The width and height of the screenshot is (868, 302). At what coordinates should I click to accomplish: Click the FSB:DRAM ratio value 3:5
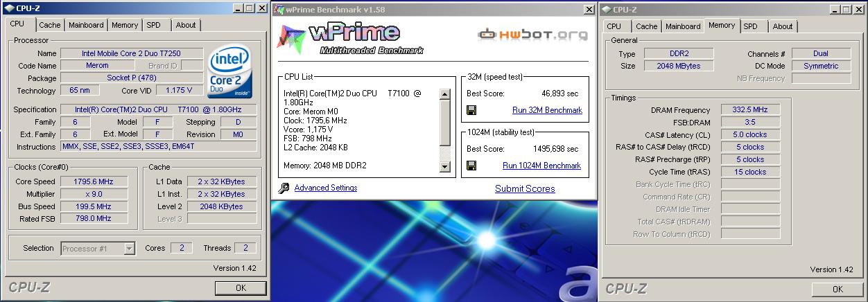coord(751,122)
